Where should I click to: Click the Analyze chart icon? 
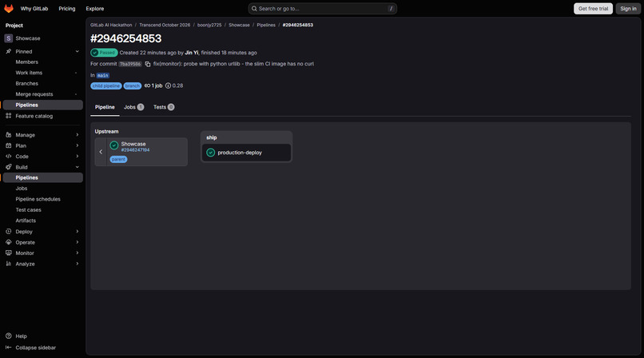click(x=8, y=264)
